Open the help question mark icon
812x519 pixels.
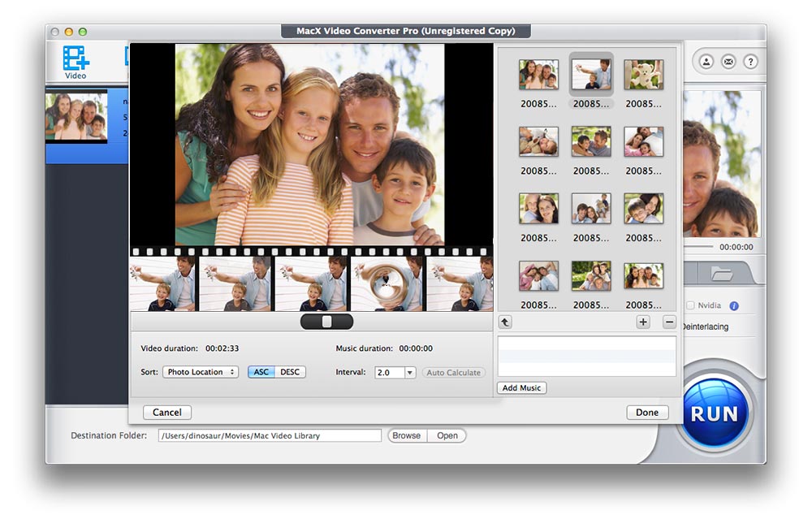750,62
